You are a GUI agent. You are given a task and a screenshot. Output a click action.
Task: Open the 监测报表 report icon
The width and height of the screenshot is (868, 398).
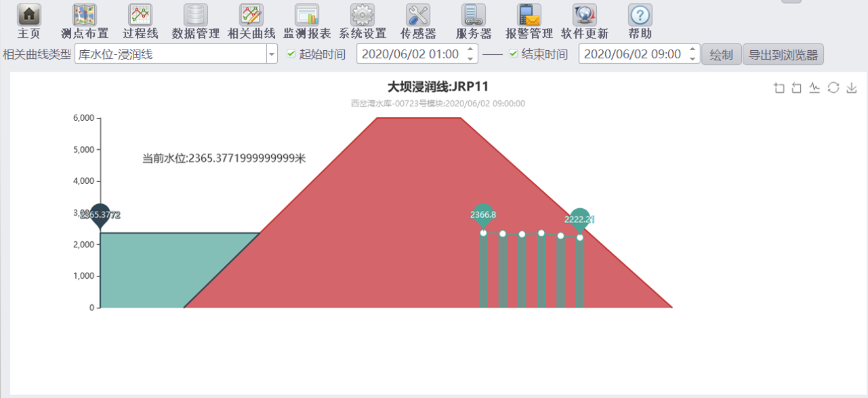(307, 15)
